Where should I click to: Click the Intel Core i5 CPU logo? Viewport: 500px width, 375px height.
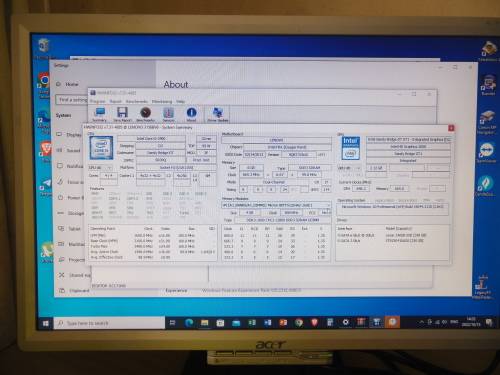101,148
